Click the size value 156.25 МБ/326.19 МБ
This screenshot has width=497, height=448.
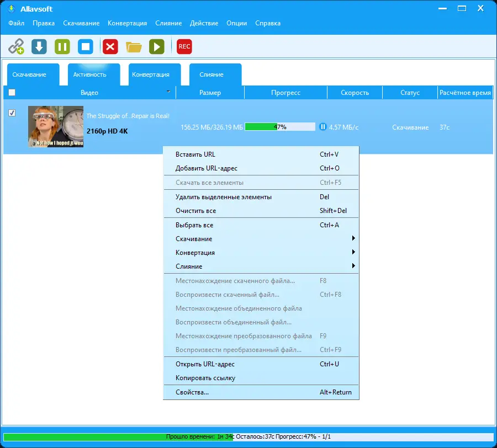(212, 127)
